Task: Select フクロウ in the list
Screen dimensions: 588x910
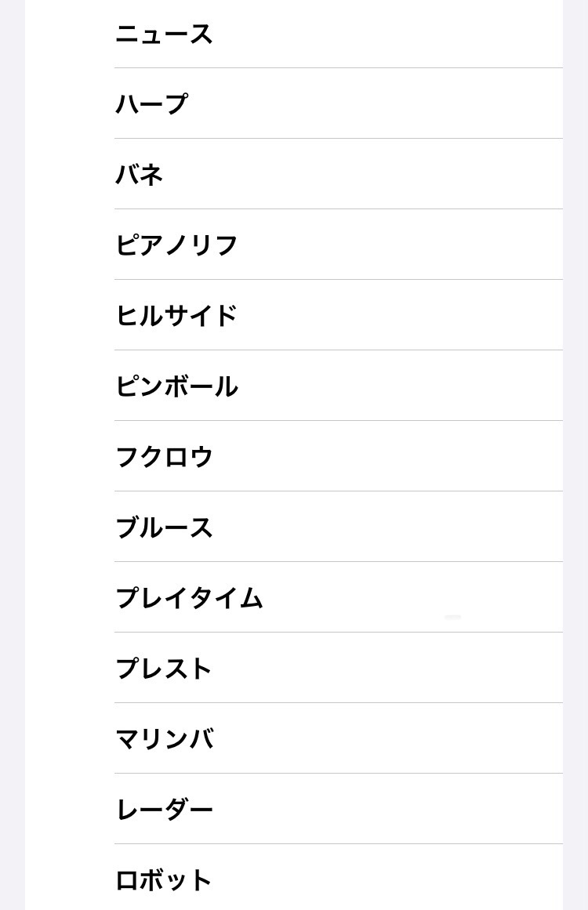Action: [165, 457]
